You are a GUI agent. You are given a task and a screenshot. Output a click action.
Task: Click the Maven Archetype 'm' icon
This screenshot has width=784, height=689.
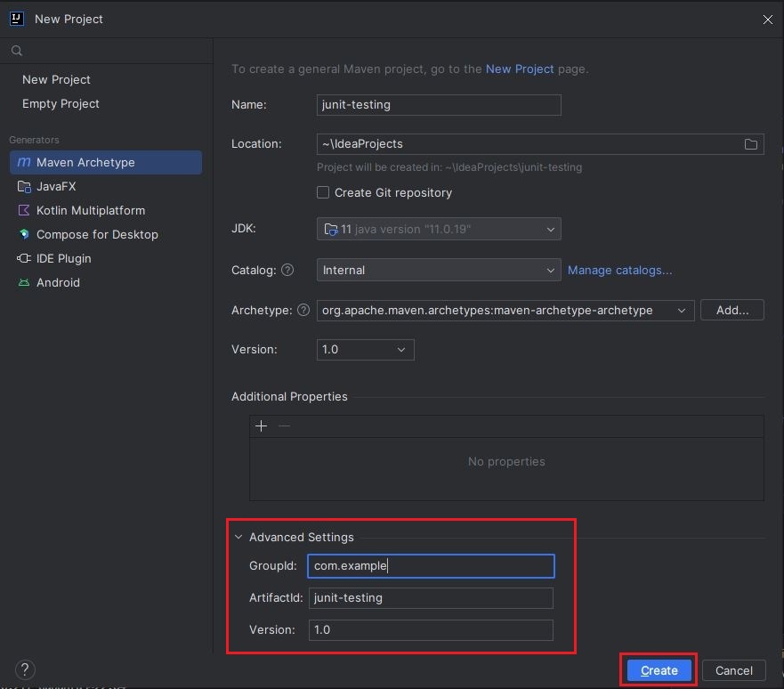[x=23, y=162]
